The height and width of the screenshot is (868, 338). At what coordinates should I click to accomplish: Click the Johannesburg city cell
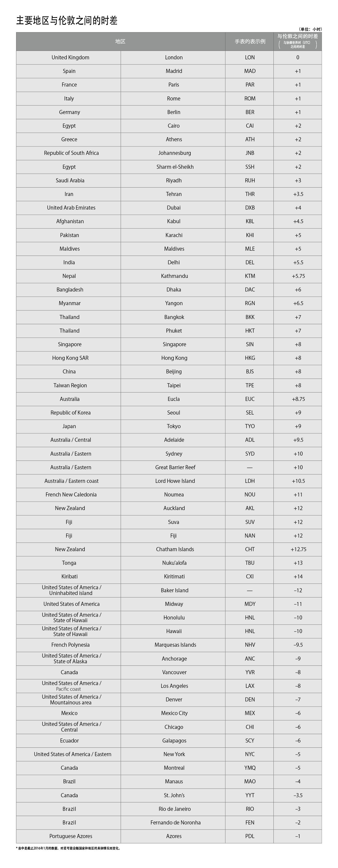point(174,153)
